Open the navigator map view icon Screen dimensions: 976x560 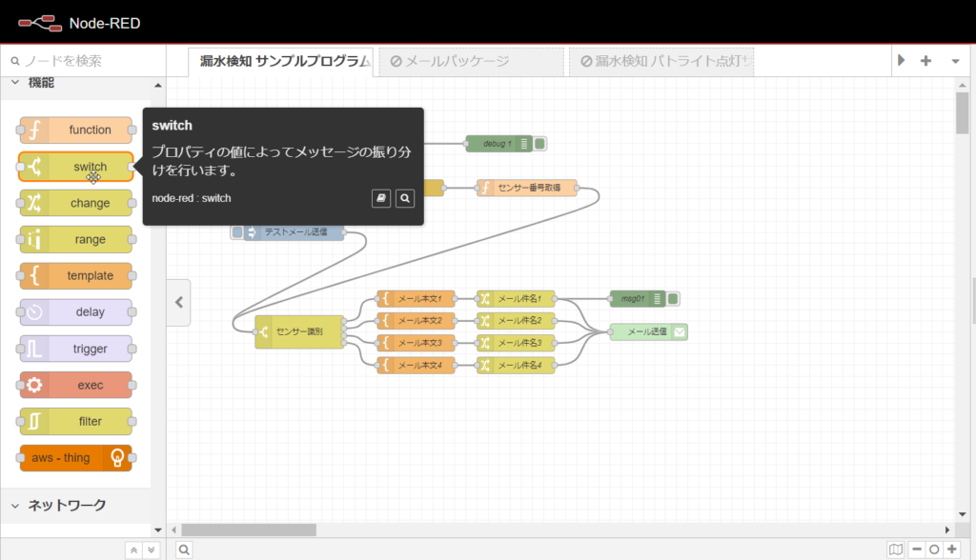pos(896,550)
